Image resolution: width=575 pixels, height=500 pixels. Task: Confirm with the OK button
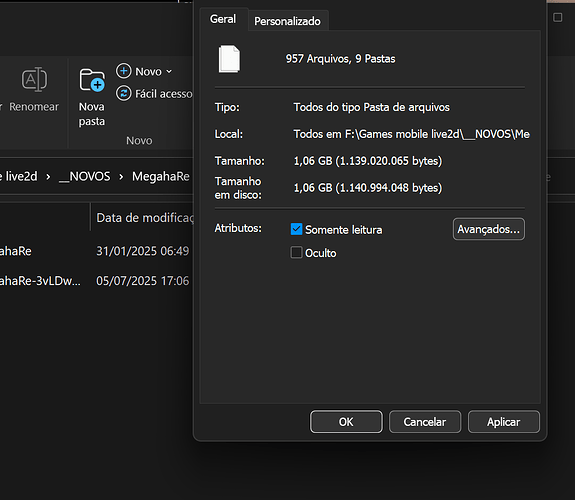click(346, 422)
